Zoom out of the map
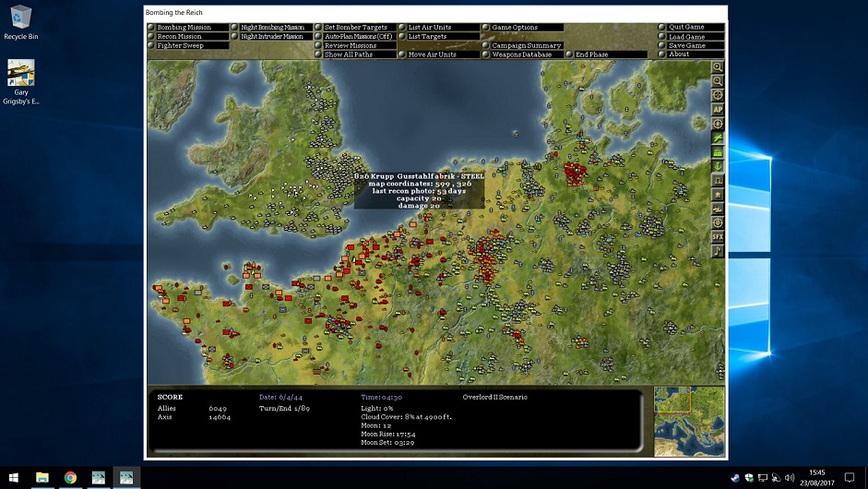 tap(718, 81)
